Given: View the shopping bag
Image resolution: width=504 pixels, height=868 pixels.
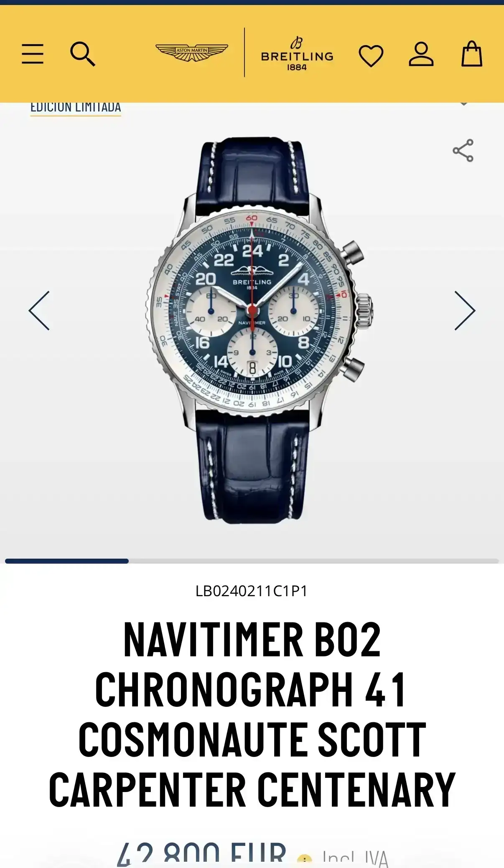Looking at the screenshot, I should 472,53.
